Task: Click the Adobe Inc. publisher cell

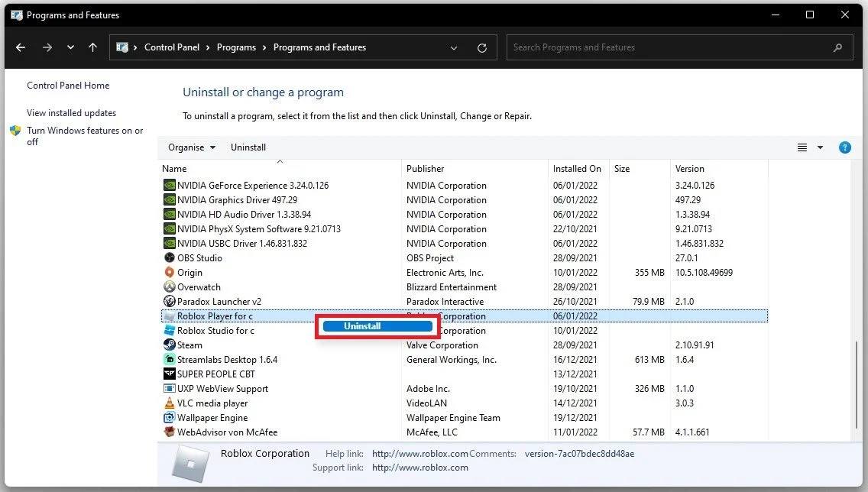Action: pyautogui.click(x=428, y=389)
